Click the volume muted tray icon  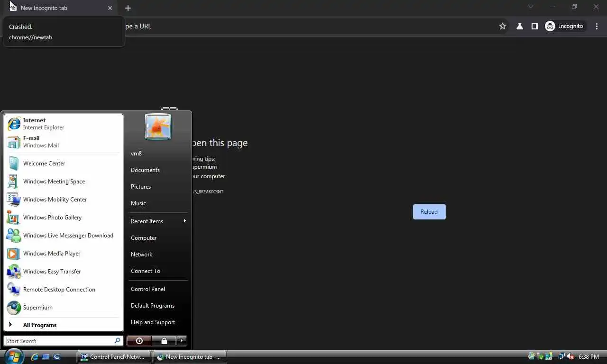pyautogui.click(x=570, y=356)
